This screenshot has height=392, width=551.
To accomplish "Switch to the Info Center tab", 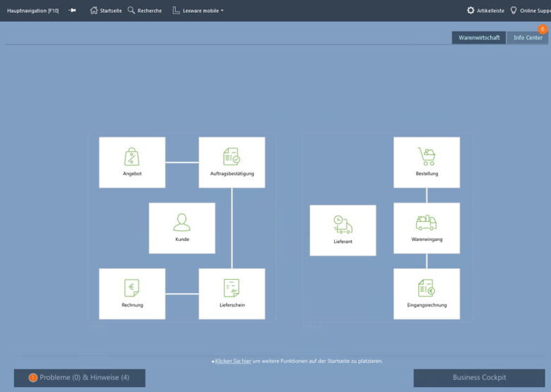I will click(x=528, y=37).
